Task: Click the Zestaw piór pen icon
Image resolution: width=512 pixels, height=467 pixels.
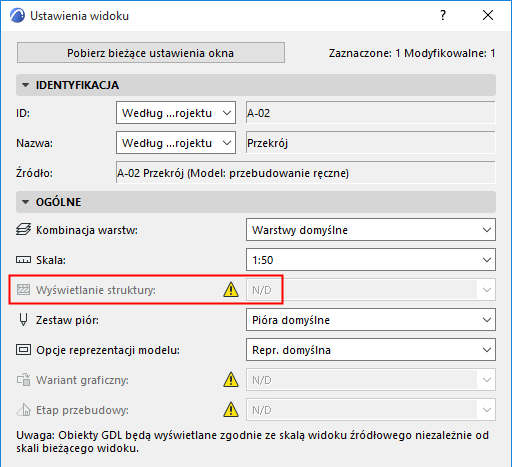Action: pyautogui.click(x=23, y=320)
